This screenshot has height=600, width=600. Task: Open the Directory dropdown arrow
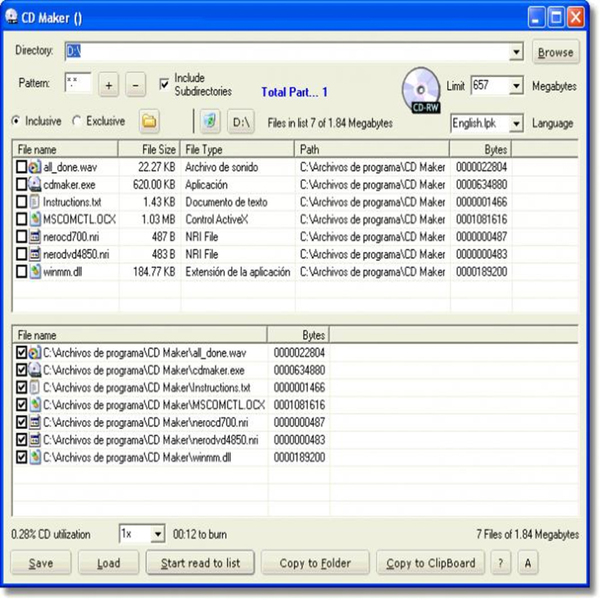click(516, 52)
